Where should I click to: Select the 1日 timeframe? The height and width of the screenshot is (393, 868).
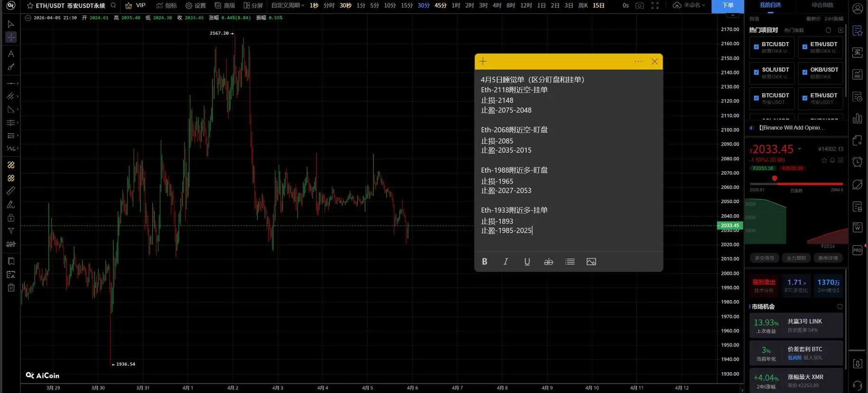[x=541, y=6]
